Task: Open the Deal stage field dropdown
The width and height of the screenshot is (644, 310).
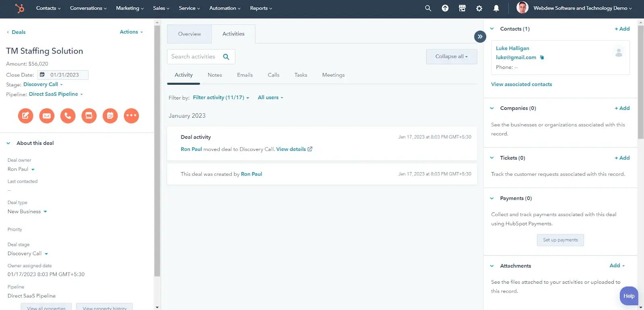Action: click(28, 254)
